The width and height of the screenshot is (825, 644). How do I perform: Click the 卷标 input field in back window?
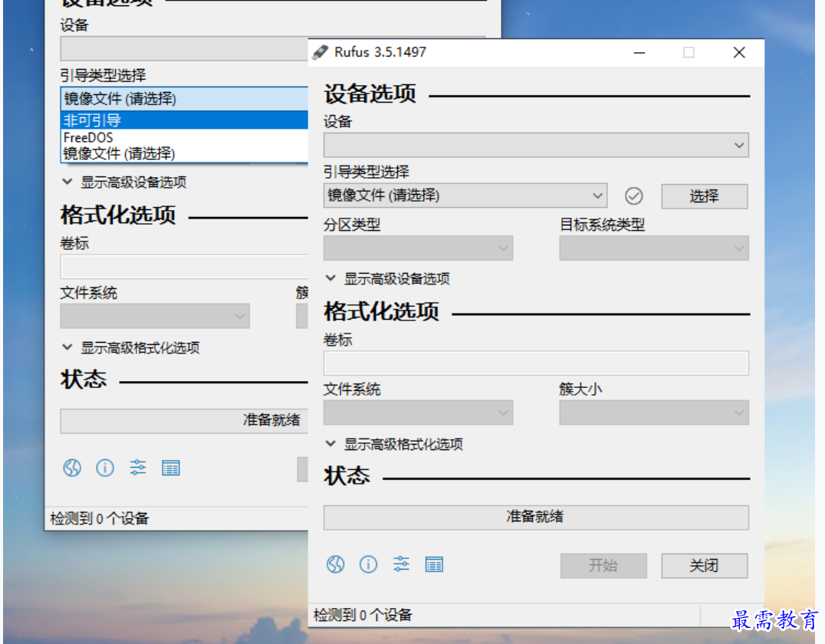[x=184, y=267]
